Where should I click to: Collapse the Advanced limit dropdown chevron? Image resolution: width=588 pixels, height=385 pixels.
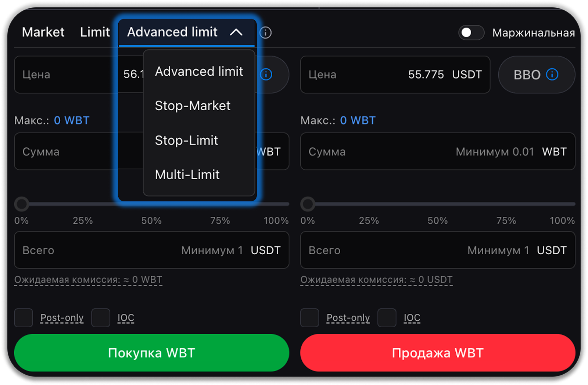[236, 32]
